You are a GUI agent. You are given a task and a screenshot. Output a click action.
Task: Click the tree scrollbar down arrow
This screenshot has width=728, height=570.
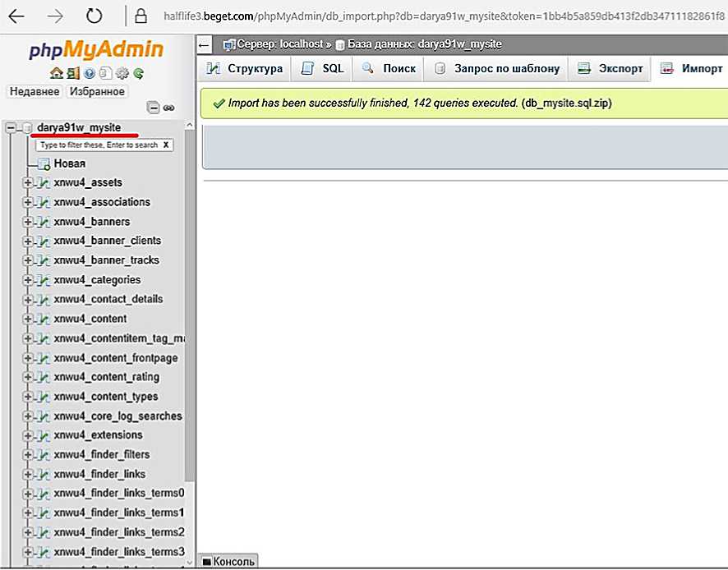(190, 563)
